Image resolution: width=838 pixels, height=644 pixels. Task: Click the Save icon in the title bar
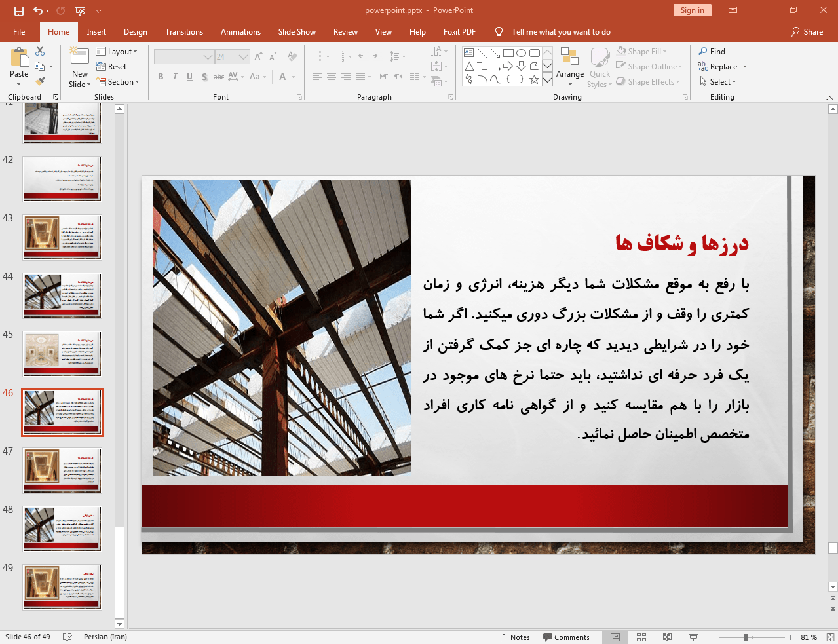(19, 10)
